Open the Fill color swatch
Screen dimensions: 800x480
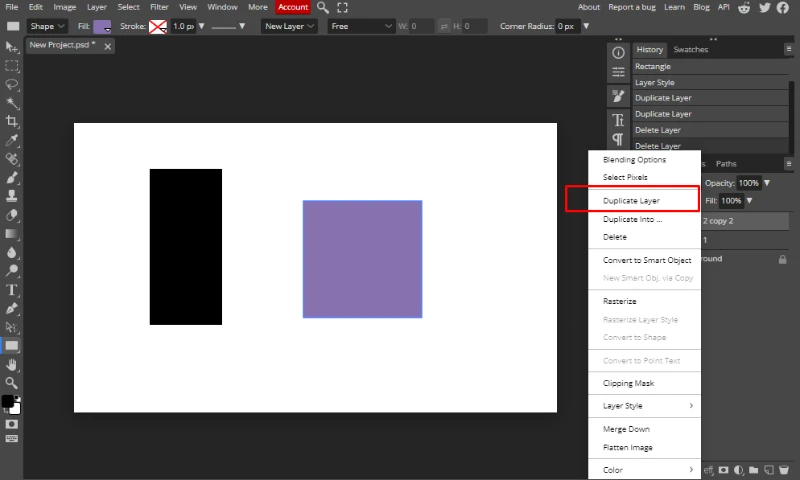coord(102,26)
